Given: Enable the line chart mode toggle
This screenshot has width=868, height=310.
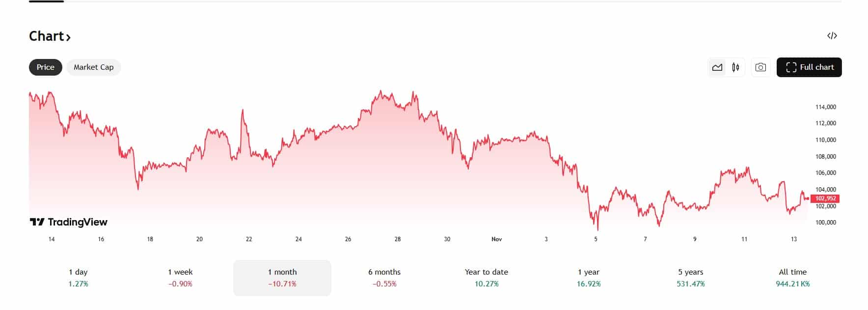Looking at the screenshot, I should click(717, 67).
